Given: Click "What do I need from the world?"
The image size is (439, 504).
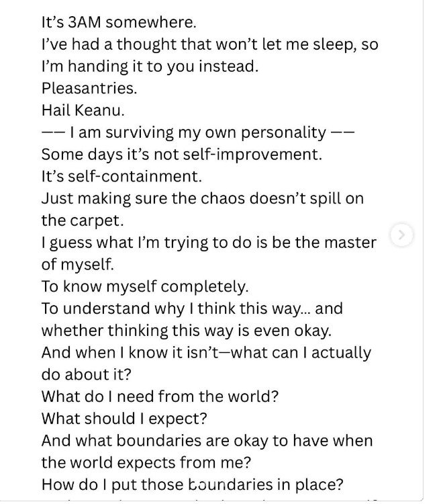Looking at the screenshot, I should click(160, 396).
